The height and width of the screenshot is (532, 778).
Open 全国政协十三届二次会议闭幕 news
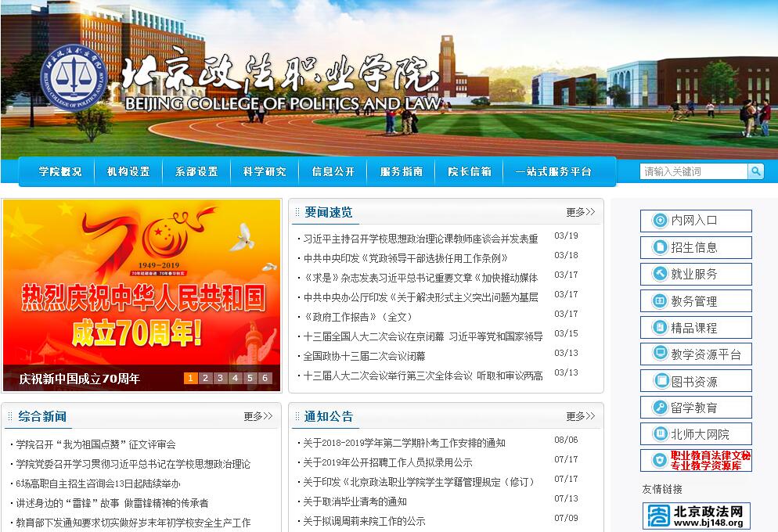click(364, 356)
